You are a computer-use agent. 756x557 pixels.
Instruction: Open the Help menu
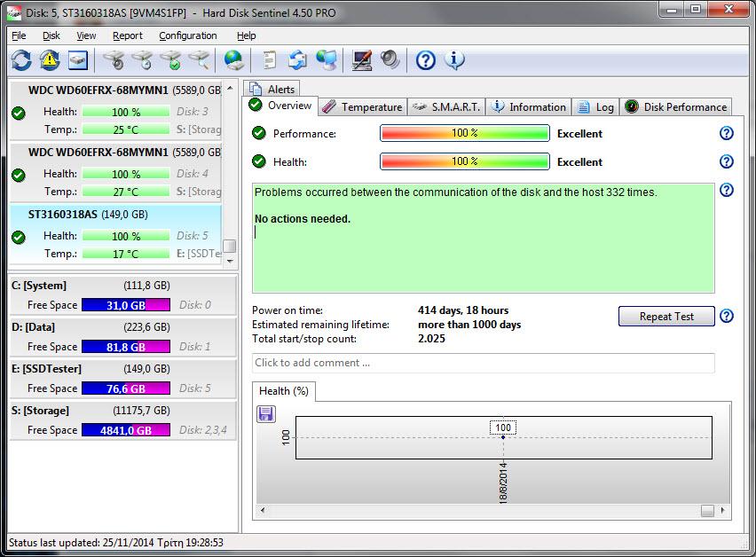coord(247,35)
